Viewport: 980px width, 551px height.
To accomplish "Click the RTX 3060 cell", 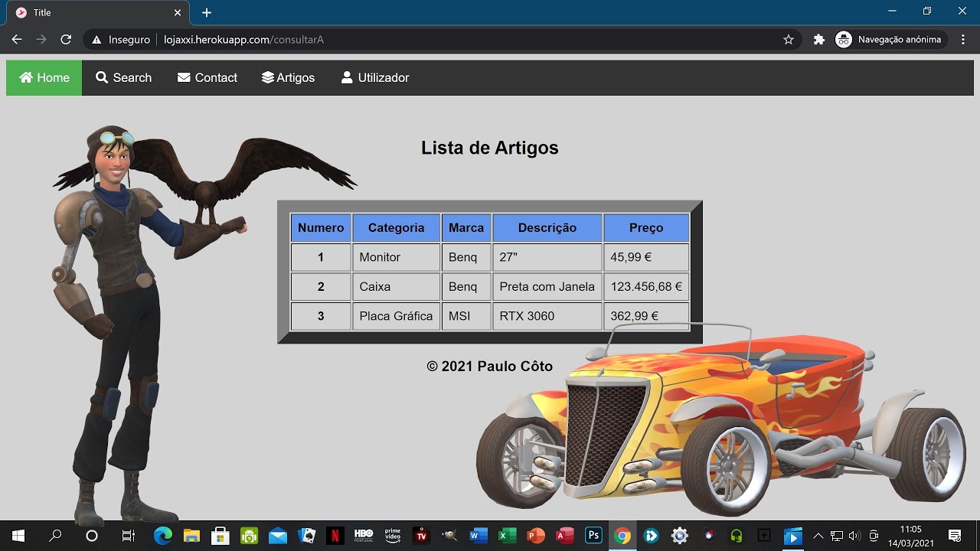I will pos(547,316).
